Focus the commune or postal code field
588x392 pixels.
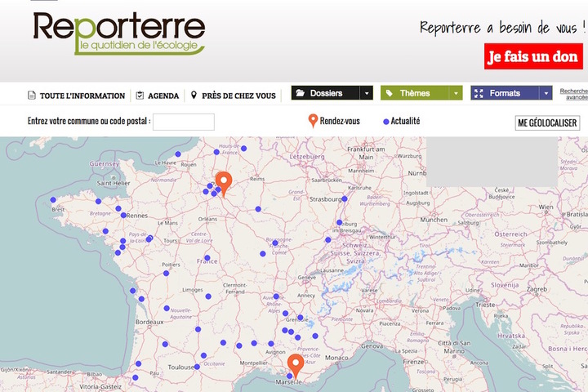click(x=184, y=122)
